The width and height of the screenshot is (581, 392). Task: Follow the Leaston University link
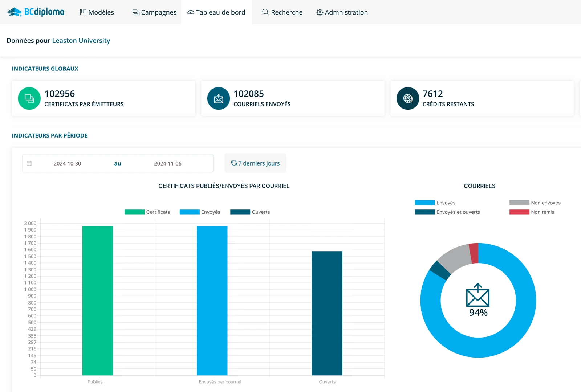pyautogui.click(x=81, y=40)
